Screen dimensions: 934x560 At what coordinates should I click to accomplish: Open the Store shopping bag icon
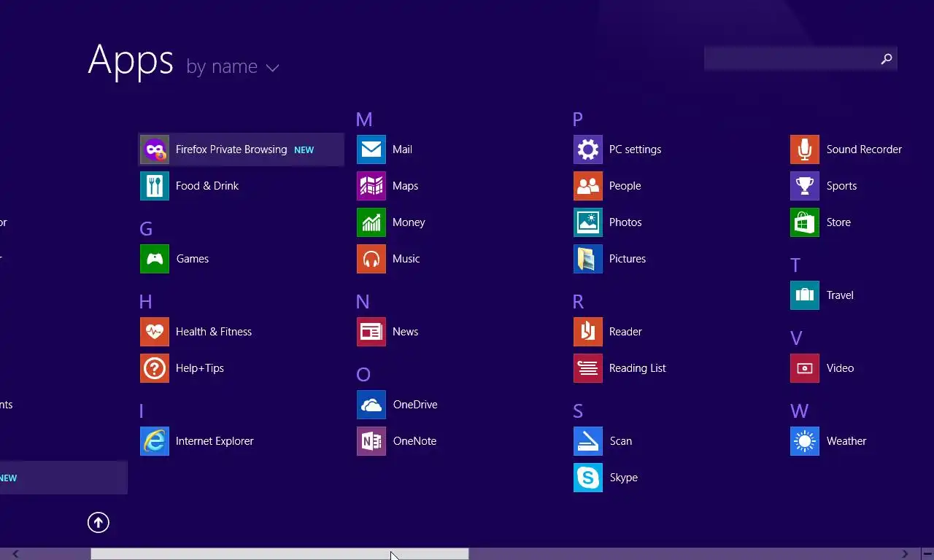point(805,222)
